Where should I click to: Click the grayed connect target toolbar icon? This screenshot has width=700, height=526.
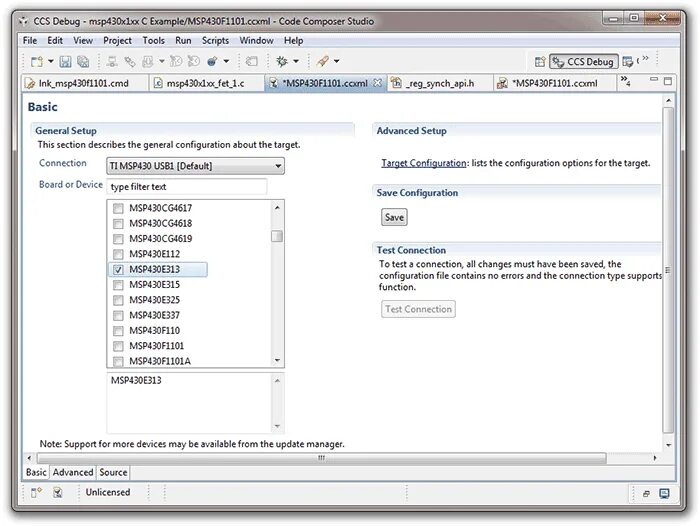pyautogui.click(x=112, y=61)
